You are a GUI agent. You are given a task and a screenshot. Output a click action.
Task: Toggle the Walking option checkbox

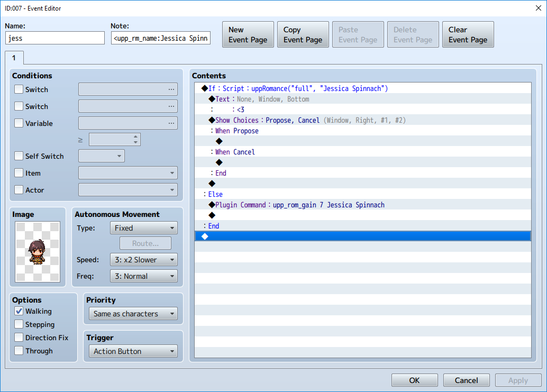point(19,311)
